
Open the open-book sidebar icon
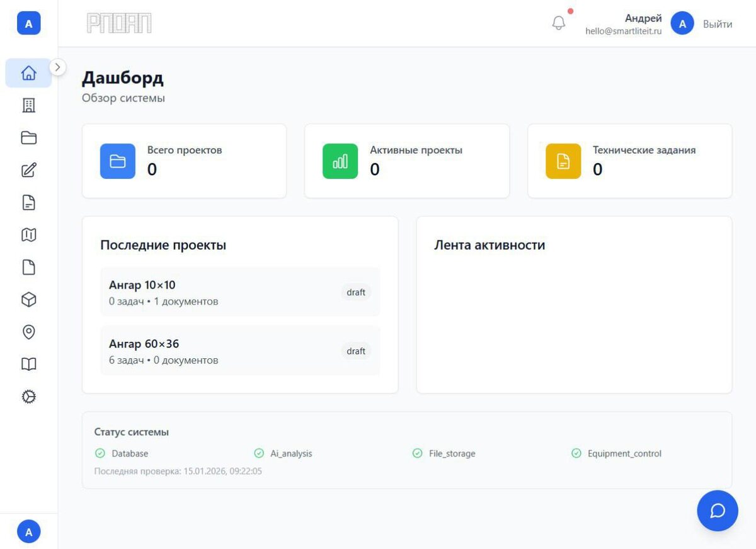tap(28, 365)
